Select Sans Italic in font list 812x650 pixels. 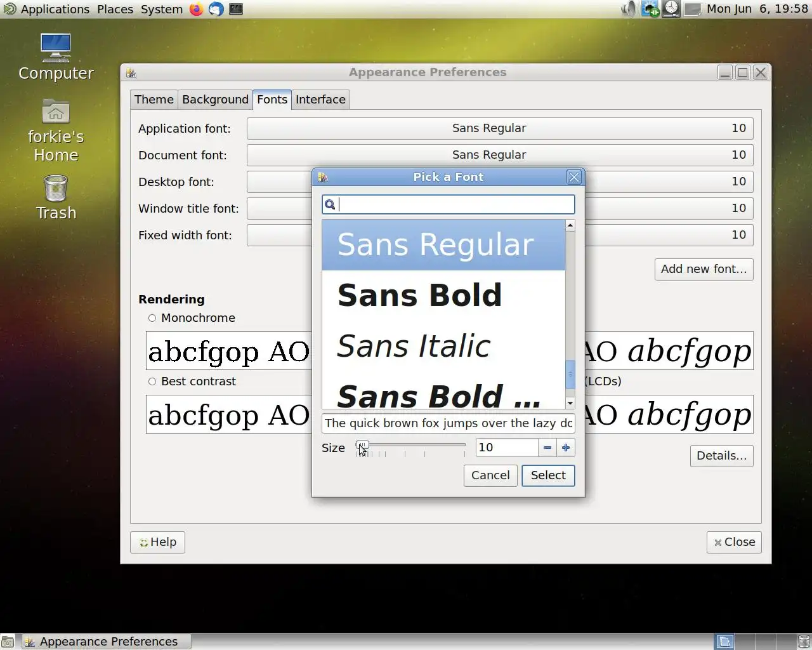pos(443,347)
